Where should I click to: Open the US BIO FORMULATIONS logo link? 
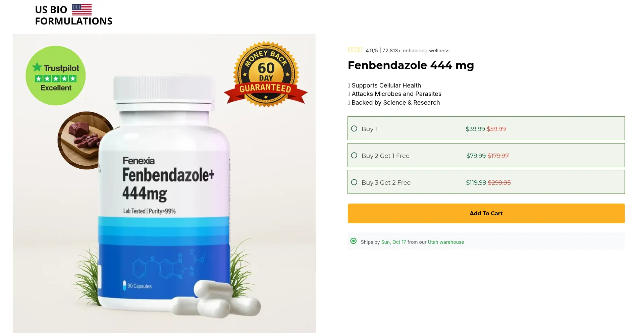pyautogui.click(x=74, y=15)
